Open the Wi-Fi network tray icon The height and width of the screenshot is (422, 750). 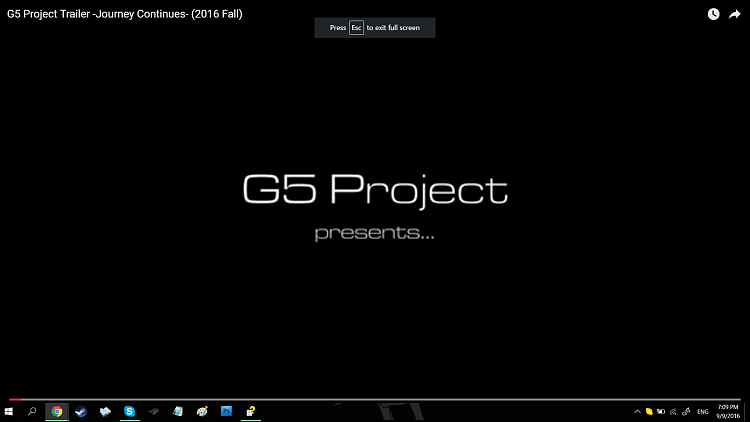point(673,412)
